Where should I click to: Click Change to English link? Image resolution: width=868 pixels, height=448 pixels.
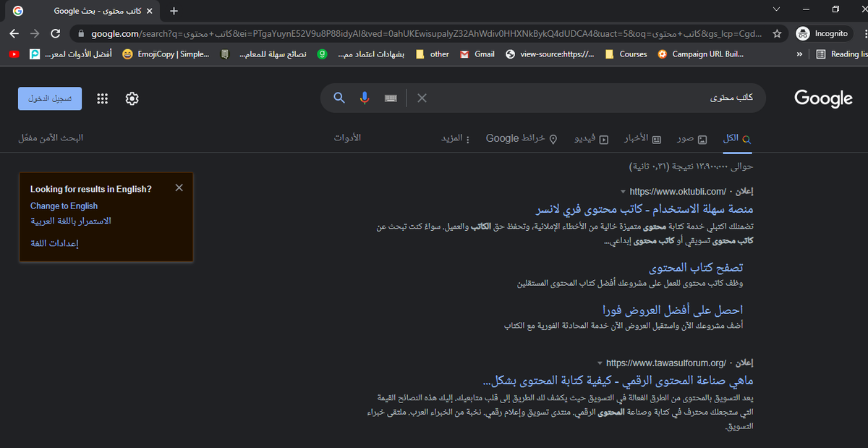click(64, 206)
